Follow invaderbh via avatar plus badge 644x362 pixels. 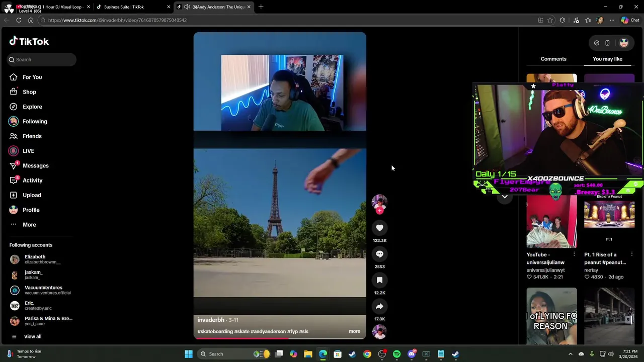coord(379,211)
